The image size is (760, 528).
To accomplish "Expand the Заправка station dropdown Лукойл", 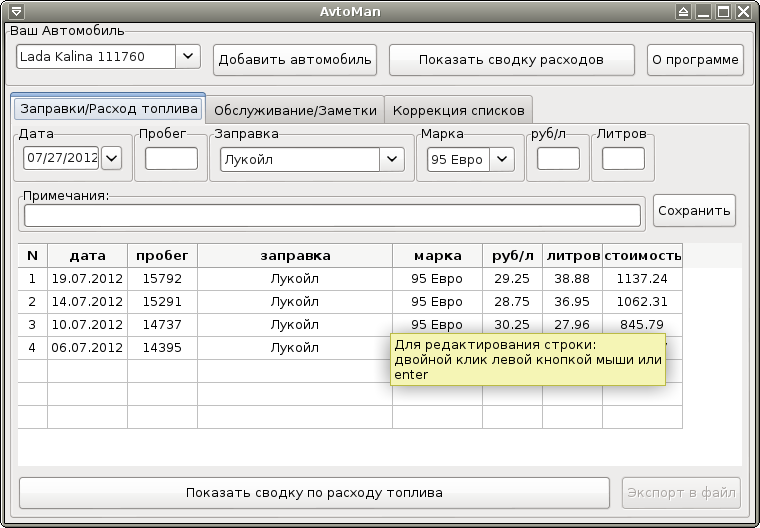I will point(392,159).
